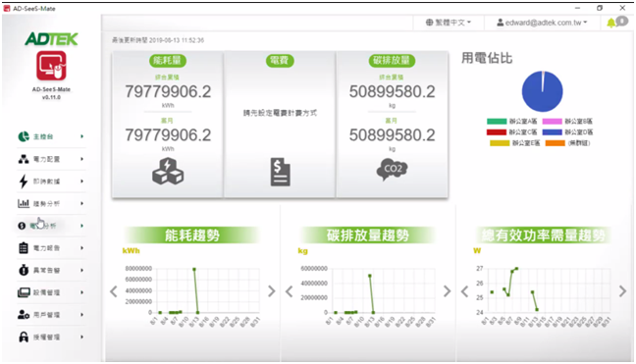The image size is (636, 364).
Task: Select the lightning bolt real-time data icon
Action: (x=24, y=182)
